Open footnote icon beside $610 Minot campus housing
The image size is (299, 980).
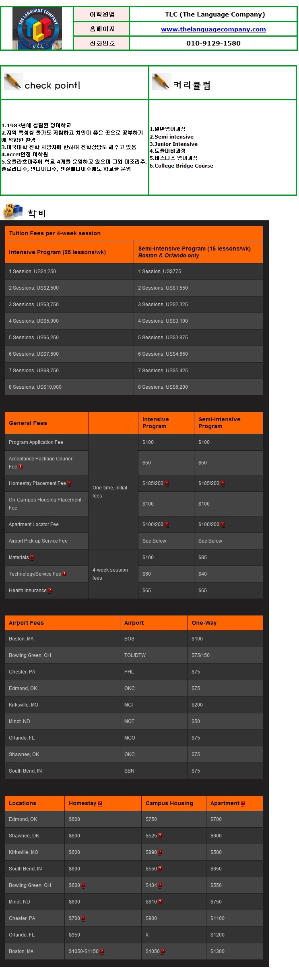tap(160, 901)
